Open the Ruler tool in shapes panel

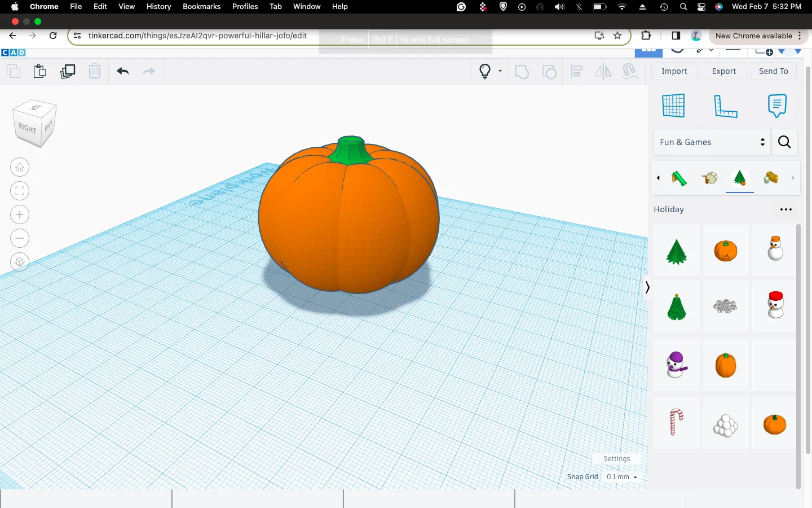click(x=725, y=106)
